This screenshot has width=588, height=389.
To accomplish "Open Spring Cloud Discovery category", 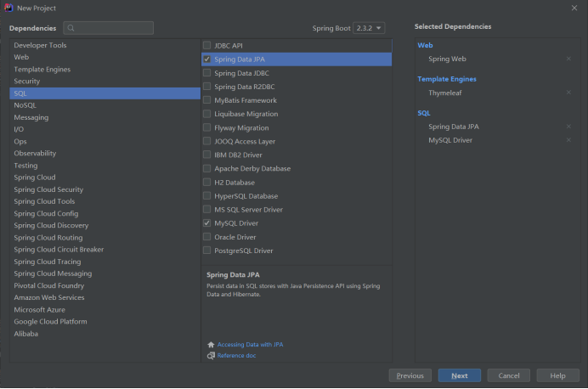I will (x=105, y=226).
